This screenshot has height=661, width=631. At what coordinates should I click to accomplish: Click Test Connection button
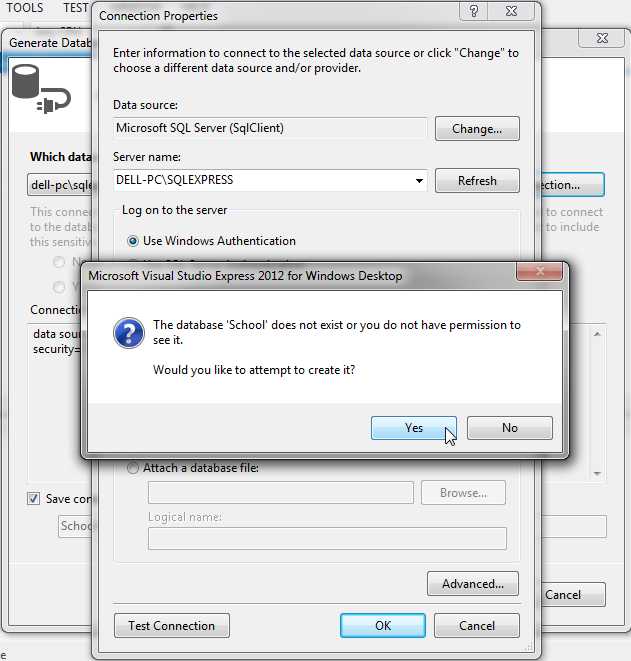(172, 626)
